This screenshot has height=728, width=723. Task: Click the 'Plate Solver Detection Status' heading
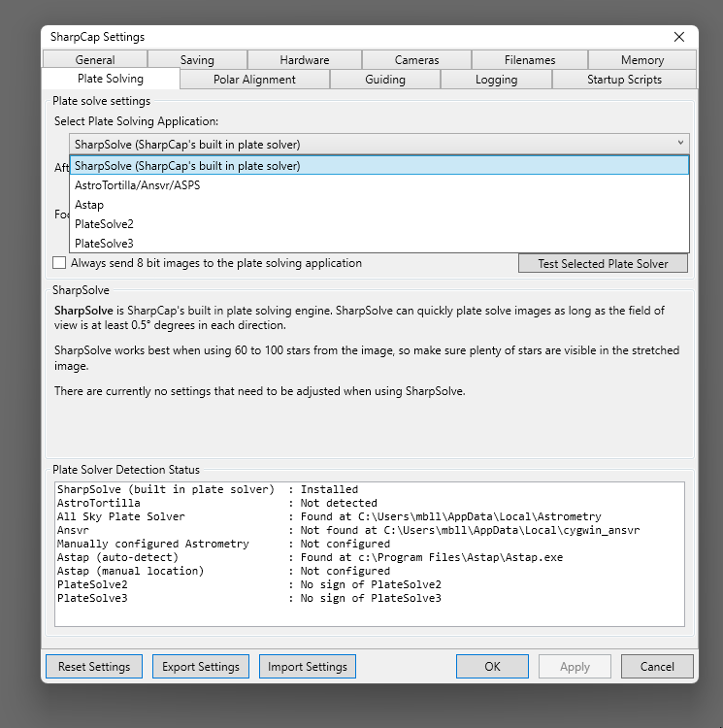(126, 470)
